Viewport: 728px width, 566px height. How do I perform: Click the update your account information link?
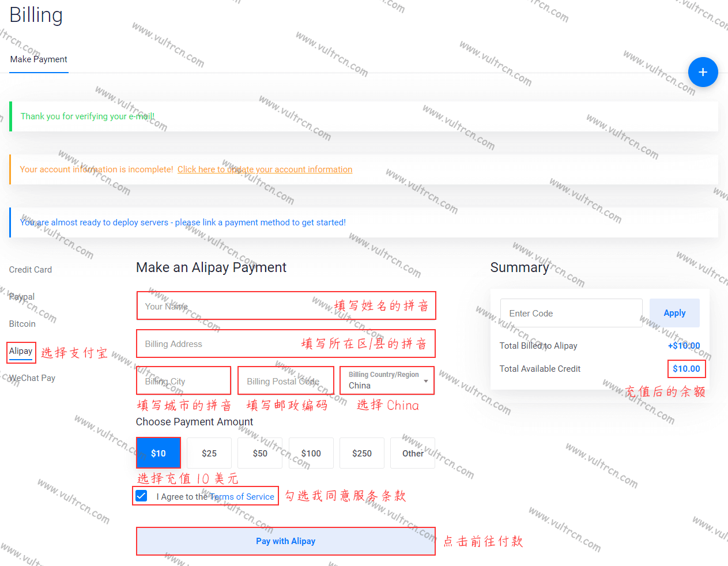(x=265, y=169)
